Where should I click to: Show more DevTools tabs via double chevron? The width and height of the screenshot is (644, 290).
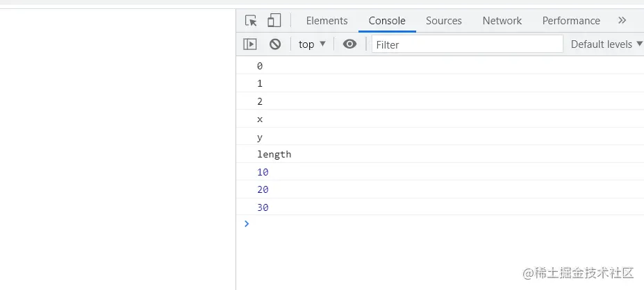(622, 21)
